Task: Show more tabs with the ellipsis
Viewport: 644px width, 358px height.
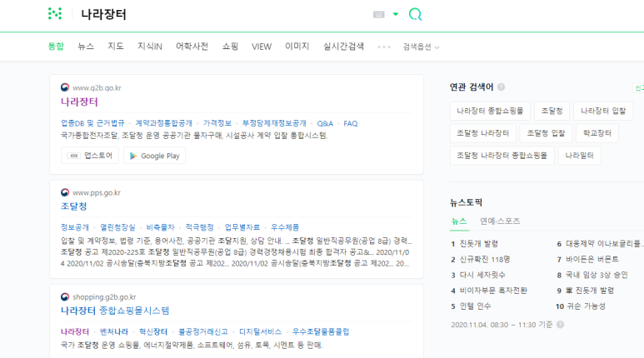Action: coord(384,47)
